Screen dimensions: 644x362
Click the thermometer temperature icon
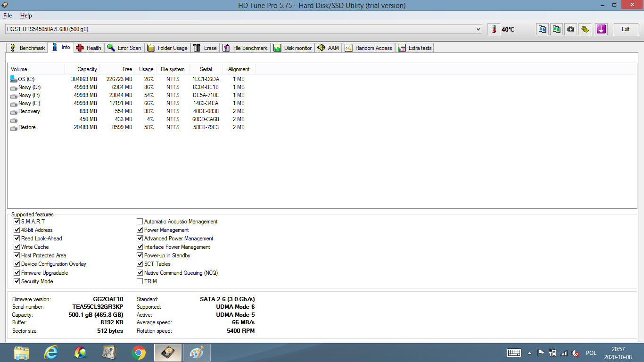coord(494,29)
